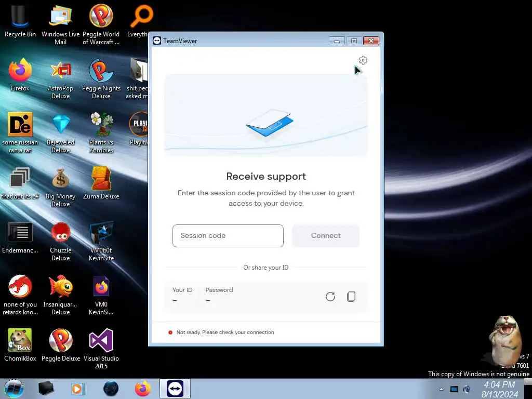Select AstroPop Deluxe desktop icon
The height and width of the screenshot is (399, 532).
60,79
